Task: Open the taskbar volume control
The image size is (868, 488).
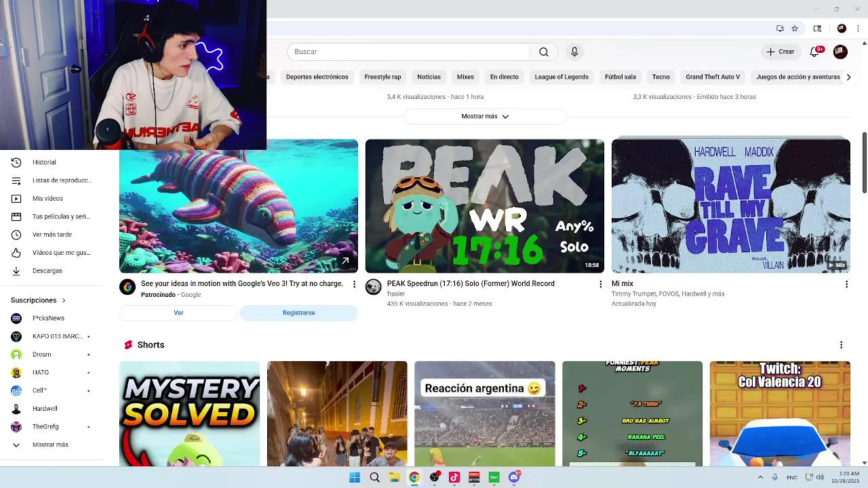Action: tap(821, 477)
